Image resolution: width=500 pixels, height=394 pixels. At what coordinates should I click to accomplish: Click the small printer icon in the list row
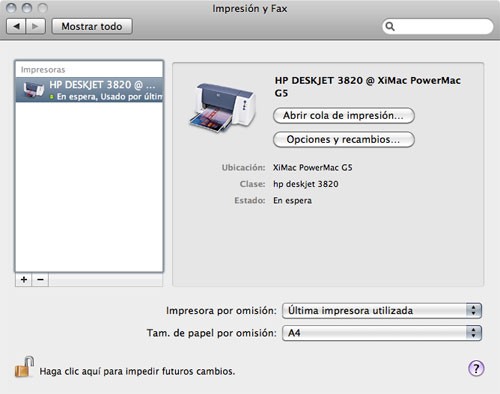click(x=34, y=90)
